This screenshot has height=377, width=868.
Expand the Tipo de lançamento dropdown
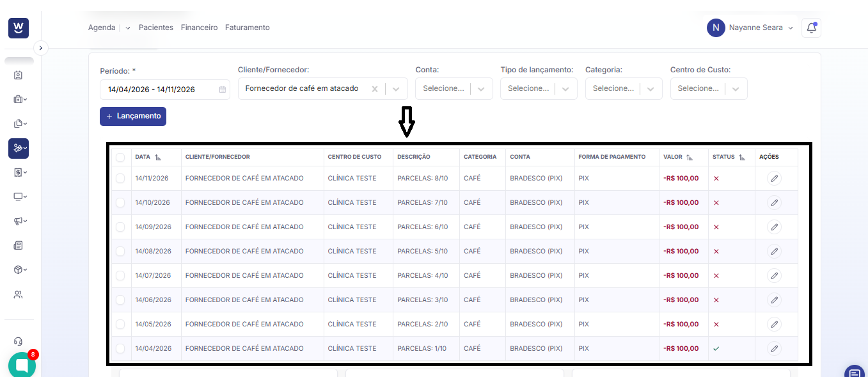[x=539, y=89]
